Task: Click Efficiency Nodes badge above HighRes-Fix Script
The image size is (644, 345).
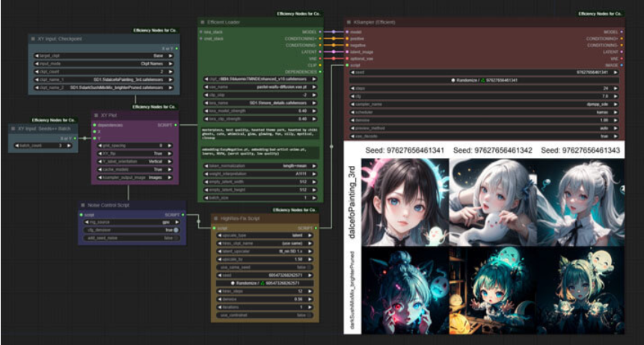Action: pos(295,210)
